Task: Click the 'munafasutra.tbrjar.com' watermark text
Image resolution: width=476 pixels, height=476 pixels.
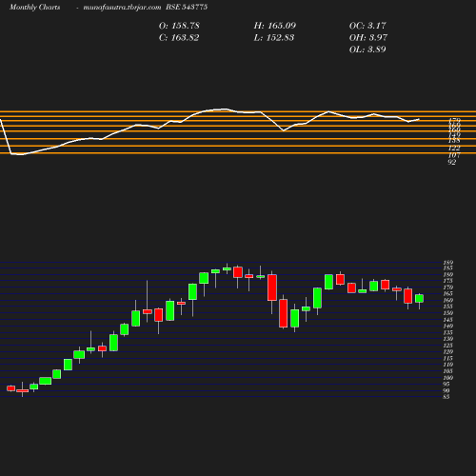Action: click(122, 8)
